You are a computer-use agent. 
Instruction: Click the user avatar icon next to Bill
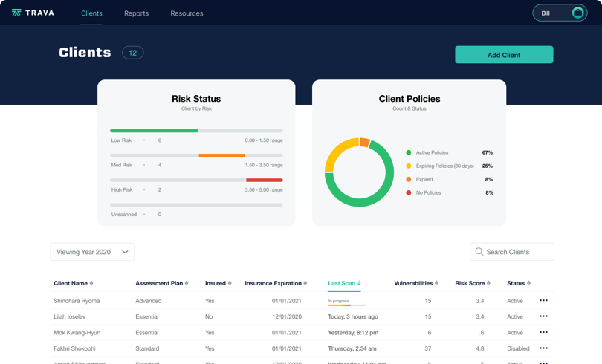point(577,13)
